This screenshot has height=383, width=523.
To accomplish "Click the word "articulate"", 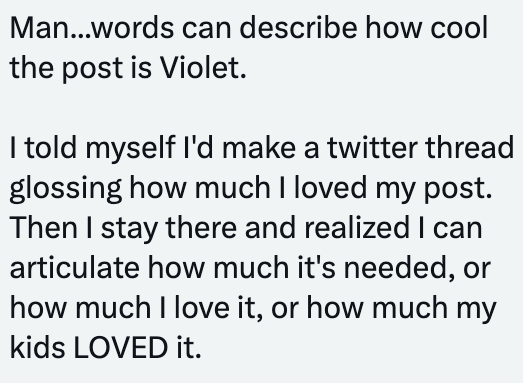I will click(x=74, y=268).
